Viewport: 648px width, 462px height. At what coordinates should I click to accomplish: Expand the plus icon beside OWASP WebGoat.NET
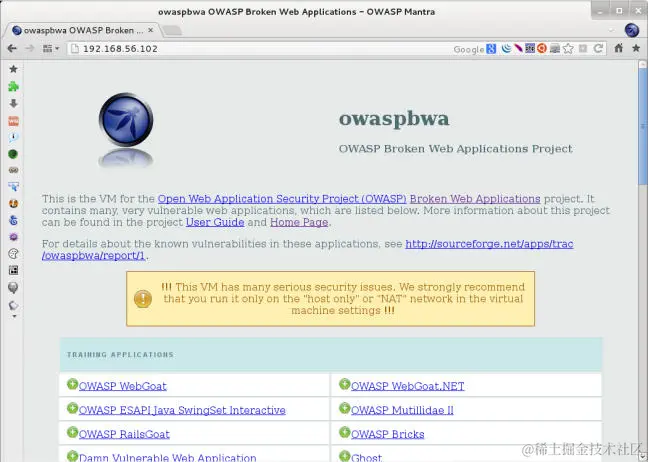coord(345,384)
